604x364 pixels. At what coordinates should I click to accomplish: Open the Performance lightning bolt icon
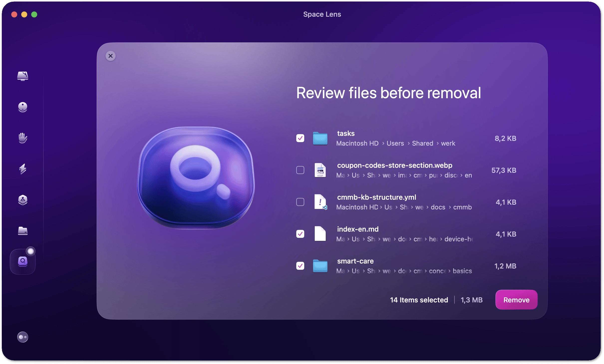click(23, 169)
